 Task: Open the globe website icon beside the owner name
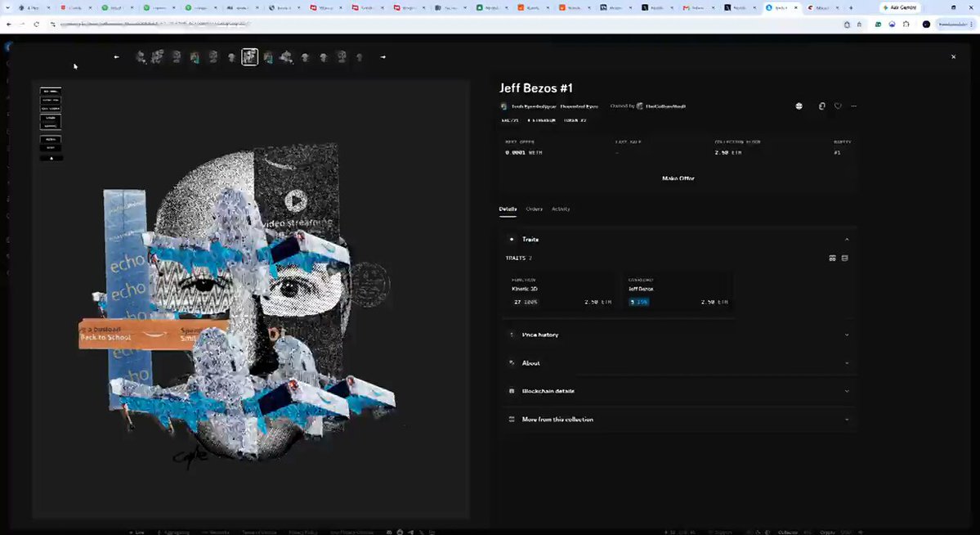(x=799, y=106)
